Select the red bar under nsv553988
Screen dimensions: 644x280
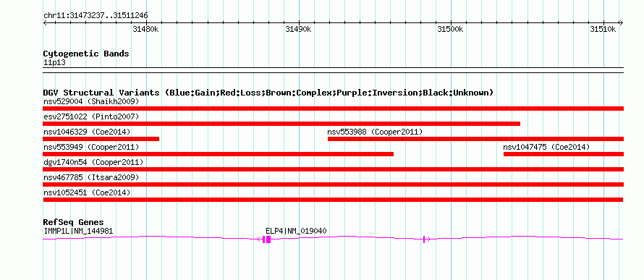click(x=475, y=139)
